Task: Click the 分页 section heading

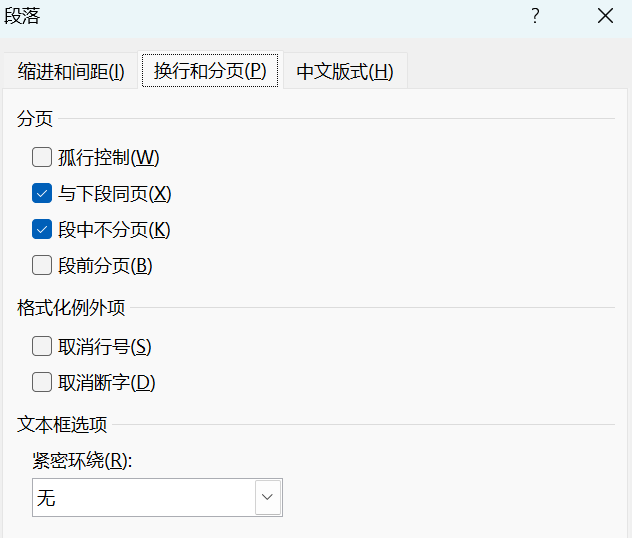Action: tap(35, 119)
